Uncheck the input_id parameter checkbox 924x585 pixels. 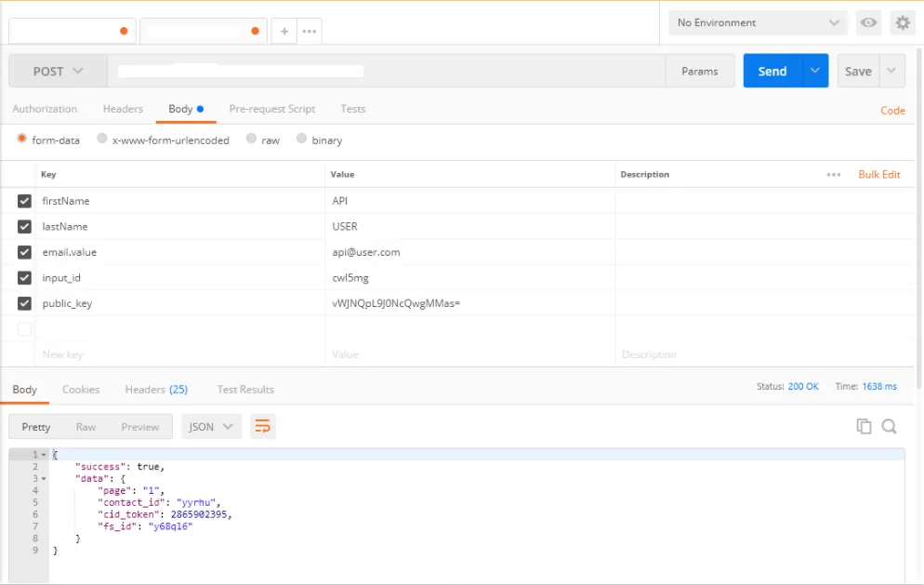point(24,278)
